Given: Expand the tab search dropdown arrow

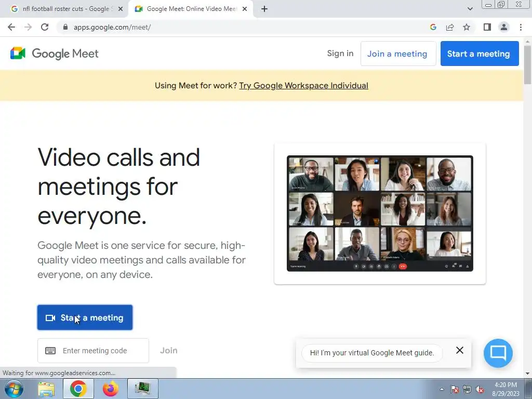Looking at the screenshot, I should point(470,9).
